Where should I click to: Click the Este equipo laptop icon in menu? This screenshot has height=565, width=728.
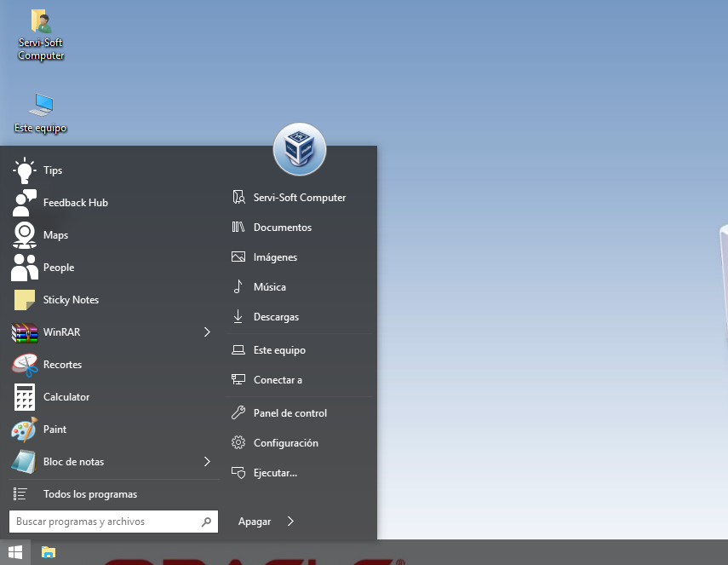coord(238,350)
